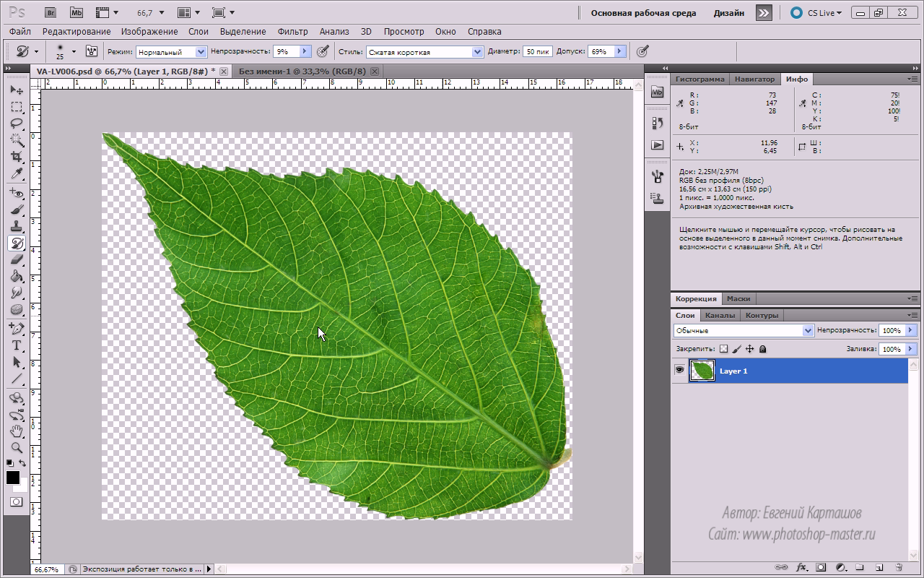Pick the Clone Stamp tool

point(17,226)
